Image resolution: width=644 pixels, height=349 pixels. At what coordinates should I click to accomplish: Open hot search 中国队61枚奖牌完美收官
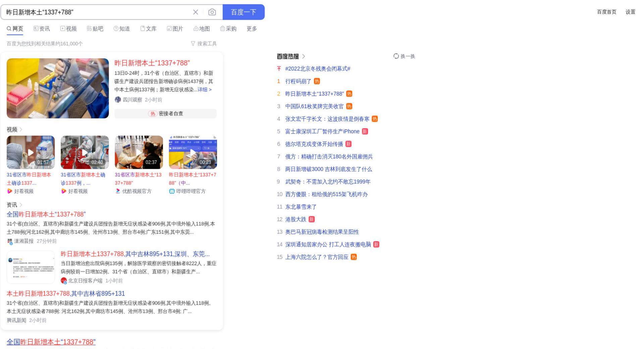pyautogui.click(x=314, y=106)
